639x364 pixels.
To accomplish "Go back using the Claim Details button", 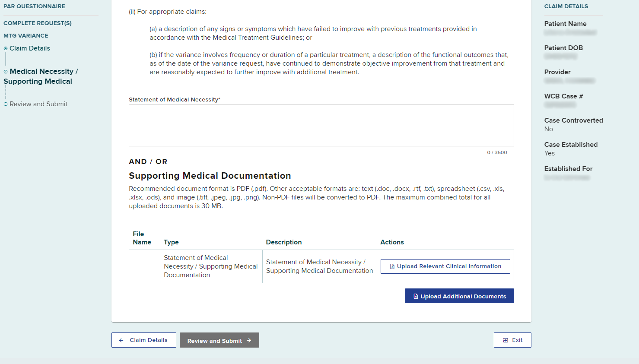I will pos(144,340).
